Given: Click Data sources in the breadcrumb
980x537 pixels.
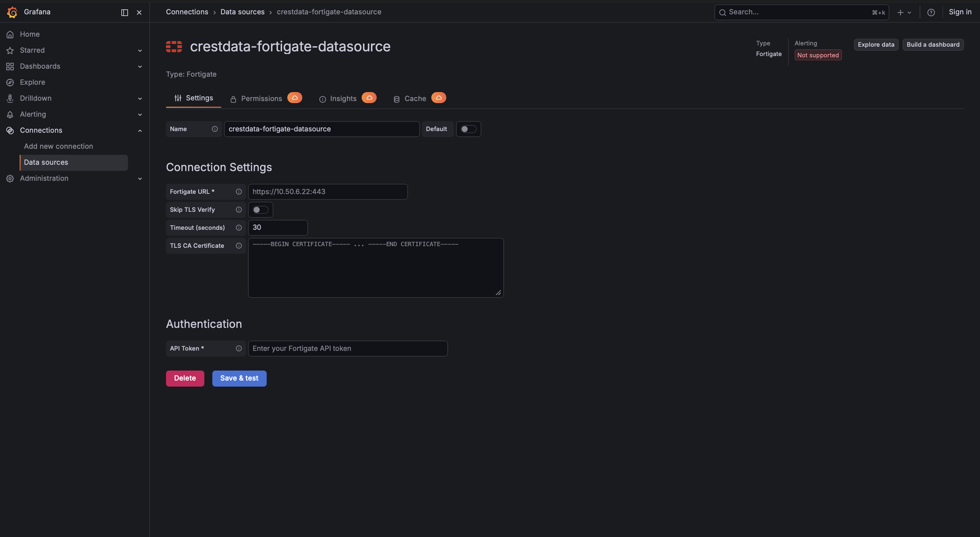Looking at the screenshot, I should [x=242, y=12].
